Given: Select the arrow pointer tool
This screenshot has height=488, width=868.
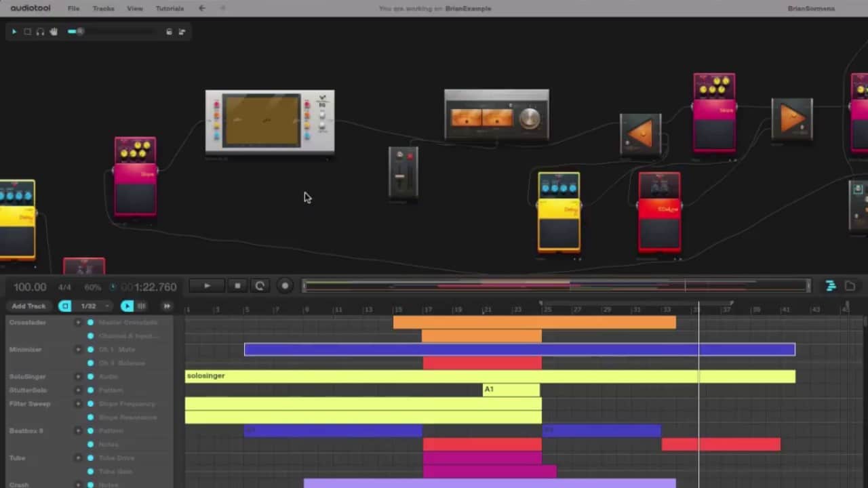Looking at the screenshot, I should pos(14,32).
